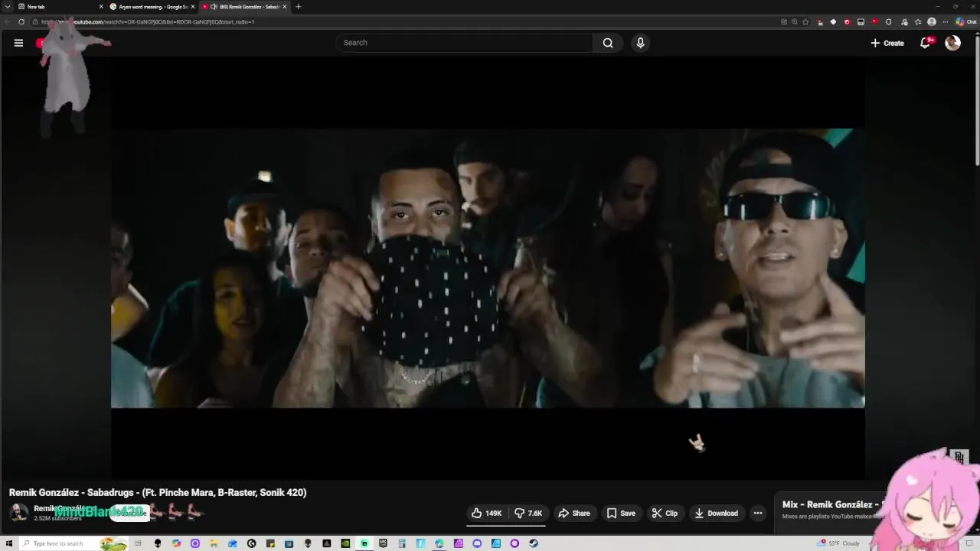Close the Aryan word meaning tab
This screenshot has height=551, width=980.
(193, 7)
